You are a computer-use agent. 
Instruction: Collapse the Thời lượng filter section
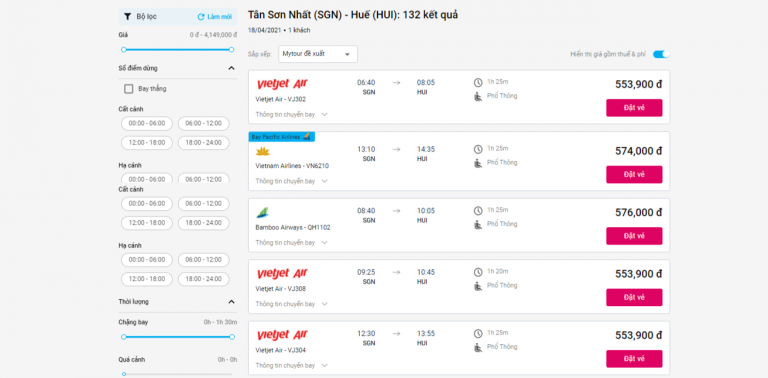(231, 302)
